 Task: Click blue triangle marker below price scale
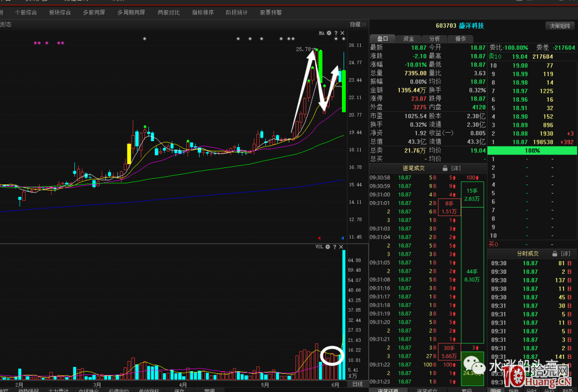click(x=343, y=238)
